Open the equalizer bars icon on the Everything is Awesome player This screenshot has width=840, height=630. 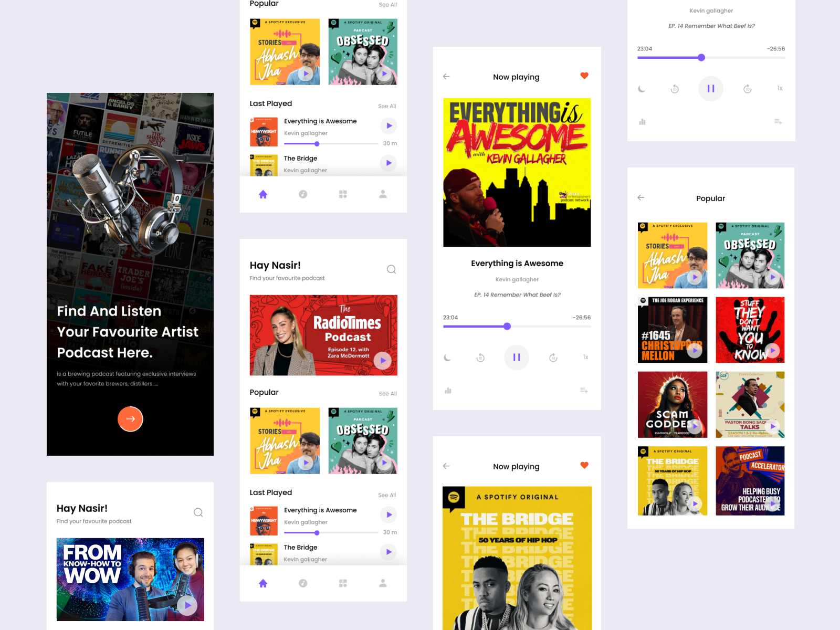[448, 391]
